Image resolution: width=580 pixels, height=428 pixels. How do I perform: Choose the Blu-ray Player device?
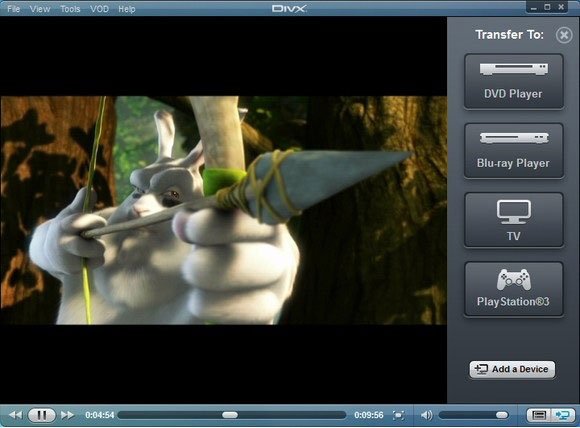[x=514, y=151]
